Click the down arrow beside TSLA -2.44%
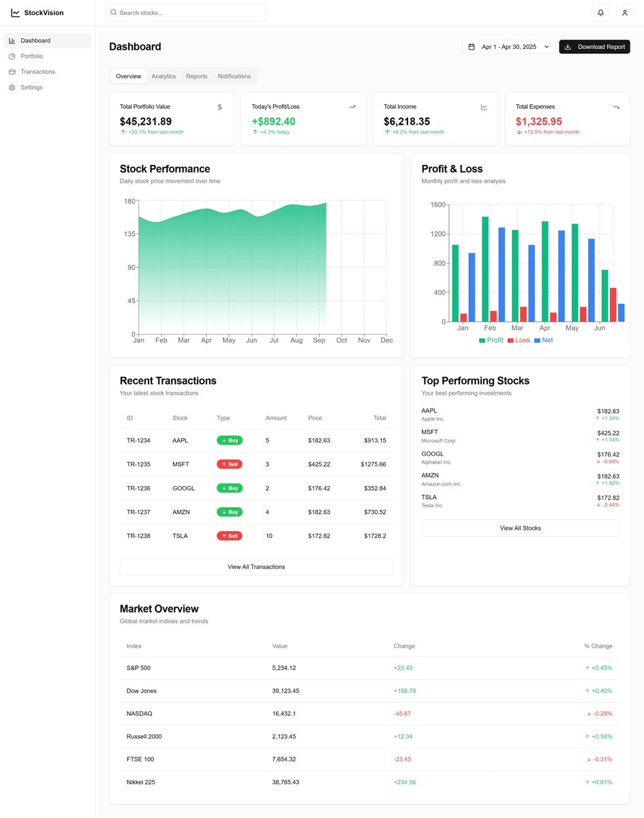The height and width of the screenshot is (818, 644). pyautogui.click(x=598, y=505)
